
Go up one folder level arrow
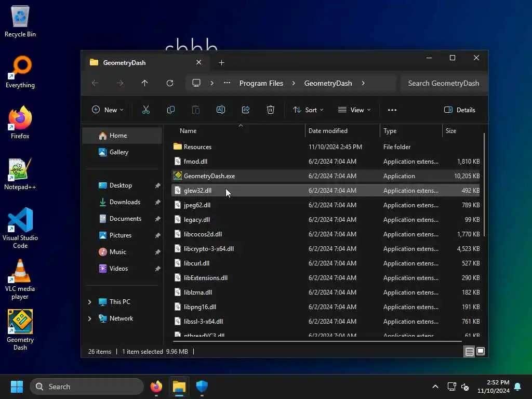tap(145, 83)
